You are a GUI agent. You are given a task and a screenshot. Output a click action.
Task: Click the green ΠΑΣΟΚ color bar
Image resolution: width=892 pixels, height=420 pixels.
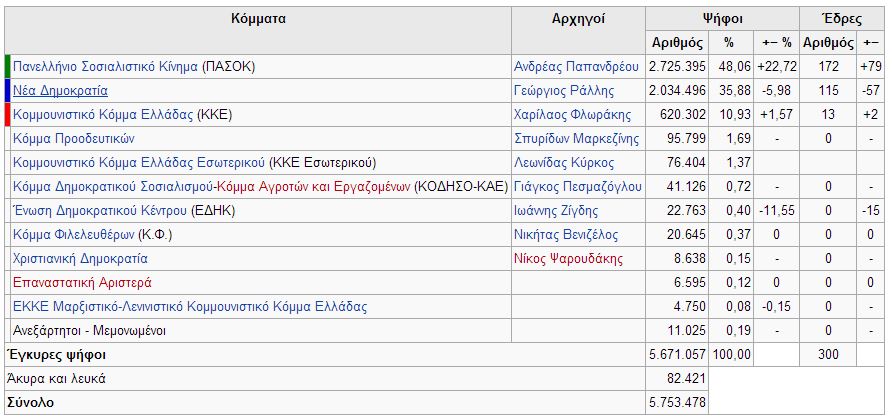[8, 66]
